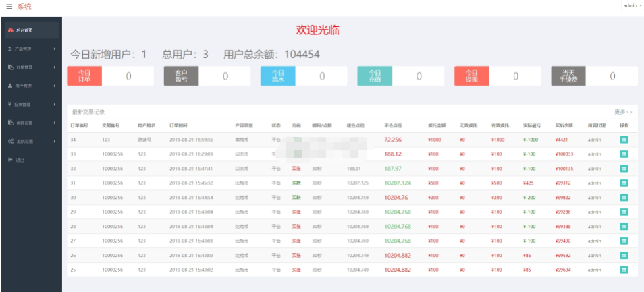Screen dimensions: 644x292
Task: Click the red 今日订单 tile
Action: click(84, 76)
